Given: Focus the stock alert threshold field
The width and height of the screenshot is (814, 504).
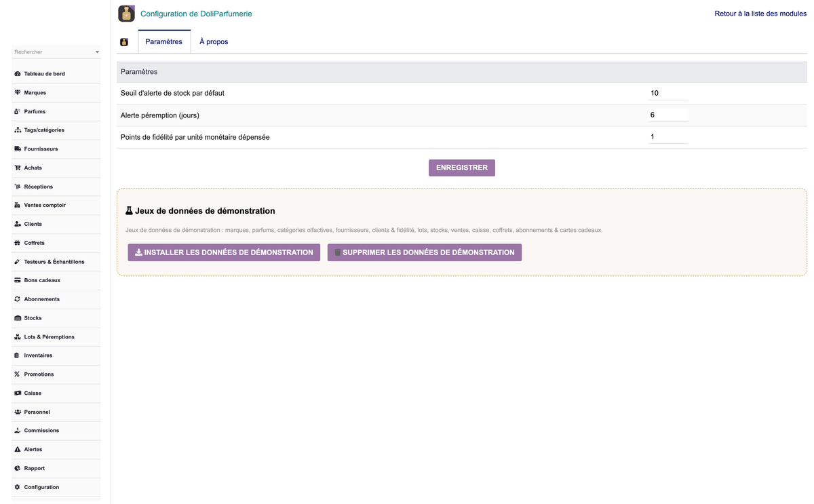Looking at the screenshot, I should click(668, 93).
